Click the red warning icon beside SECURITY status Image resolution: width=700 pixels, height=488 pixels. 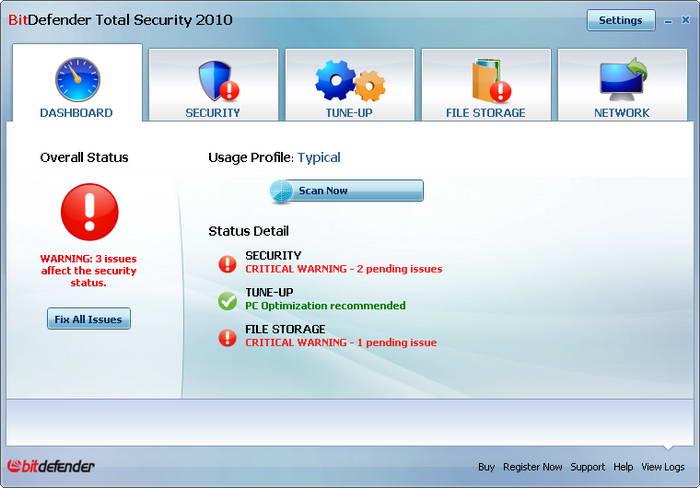pyautogui.click(x=227, y=264)
